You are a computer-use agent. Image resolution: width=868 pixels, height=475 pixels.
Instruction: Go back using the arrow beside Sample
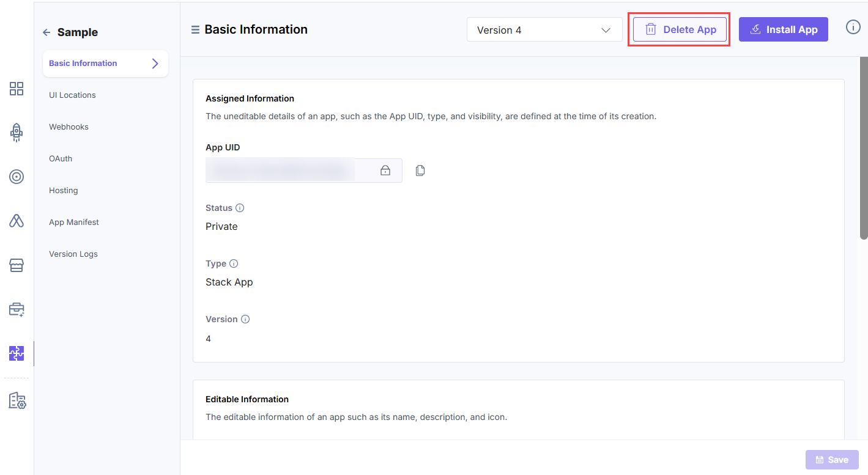[46, 32]
